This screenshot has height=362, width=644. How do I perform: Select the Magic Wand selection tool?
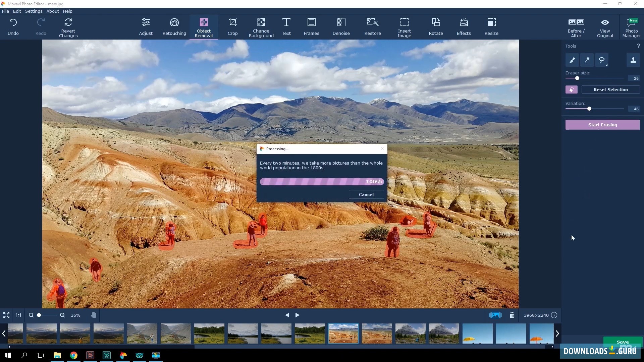pyautogui.click(x=587, y=60)
